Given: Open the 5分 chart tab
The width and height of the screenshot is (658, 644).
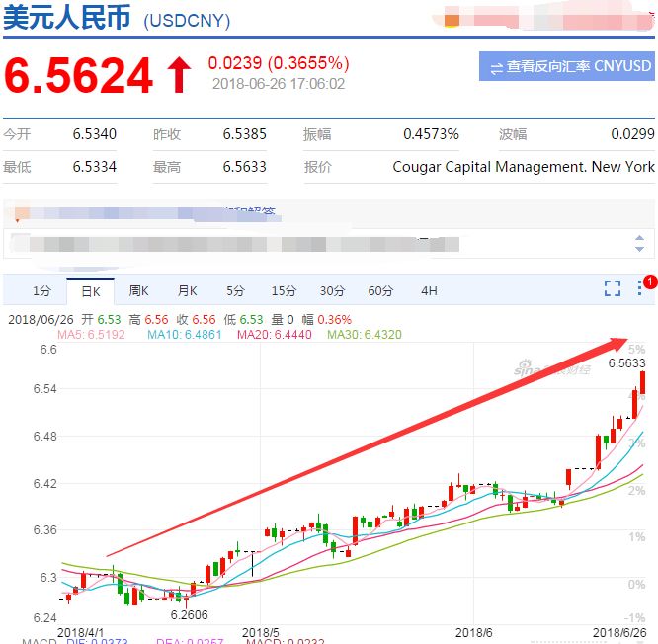Looking at the screenshot, I should pos(235,290).
